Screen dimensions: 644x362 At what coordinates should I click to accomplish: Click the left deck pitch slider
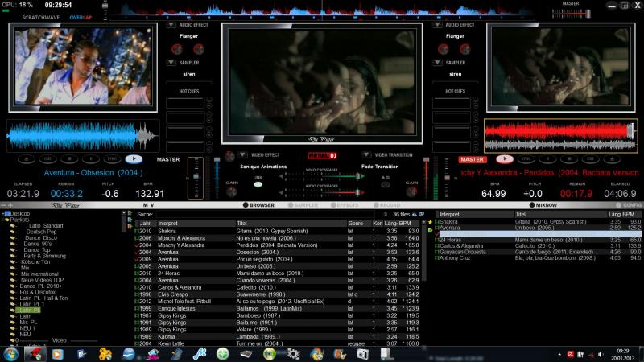click(196, 177)
